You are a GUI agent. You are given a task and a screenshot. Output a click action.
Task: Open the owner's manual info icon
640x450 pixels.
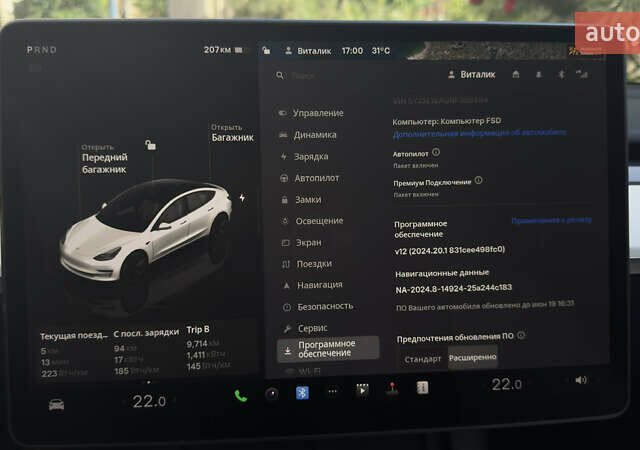(x=422, y=388)
